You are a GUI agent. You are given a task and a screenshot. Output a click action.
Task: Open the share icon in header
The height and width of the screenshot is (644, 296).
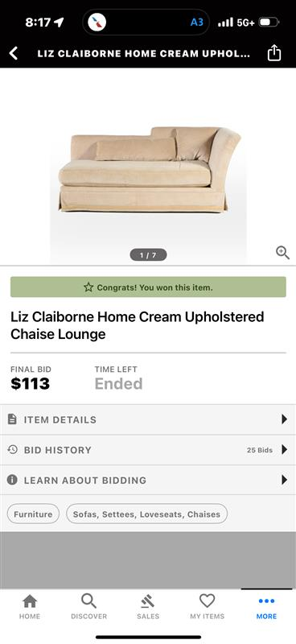pos(274,53)
